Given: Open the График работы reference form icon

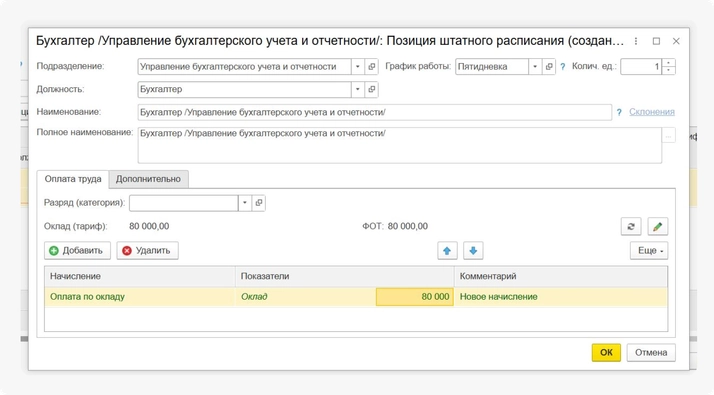Looking at the screenshot, I should point(549,67).
